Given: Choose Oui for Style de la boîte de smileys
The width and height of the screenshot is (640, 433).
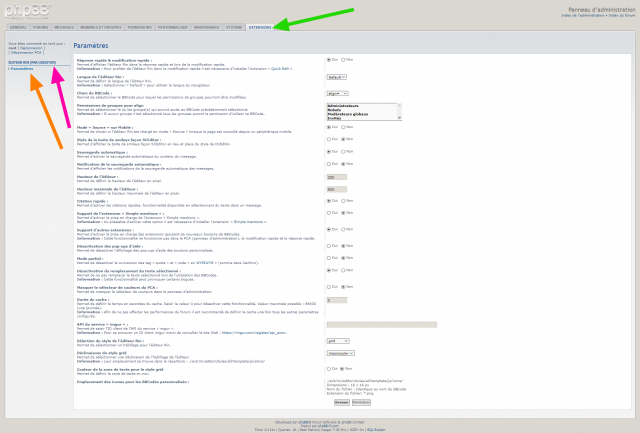Looking at the screenshot, I should coord(329,139).
